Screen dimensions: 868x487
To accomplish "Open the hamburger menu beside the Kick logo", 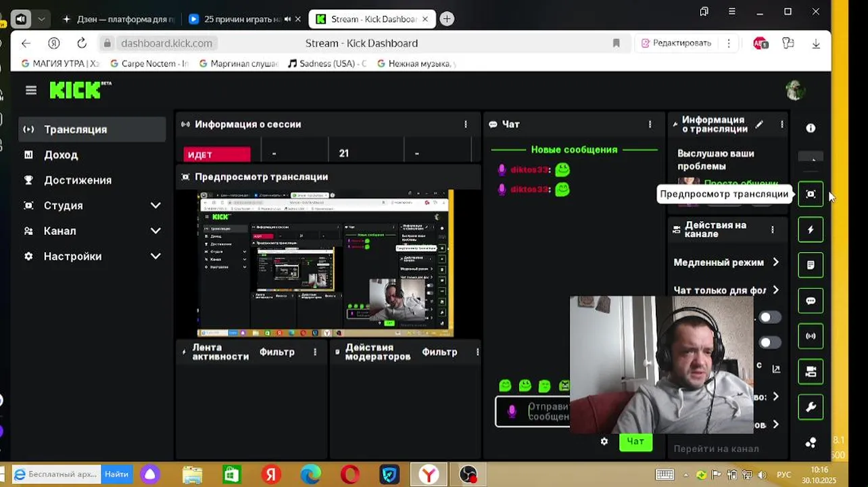I will pyautogui.click(x=31, y=90).
